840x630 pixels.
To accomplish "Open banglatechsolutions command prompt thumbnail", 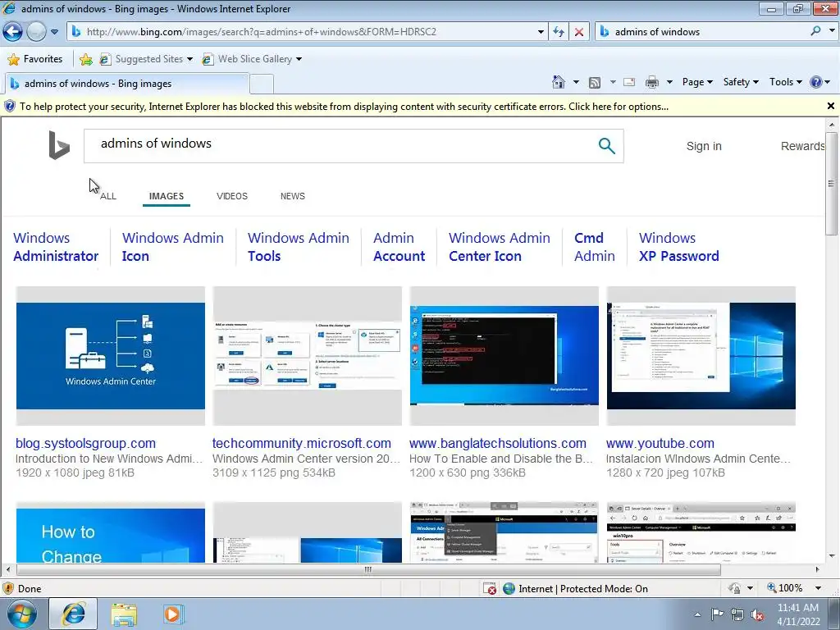I will coord(504,356).
